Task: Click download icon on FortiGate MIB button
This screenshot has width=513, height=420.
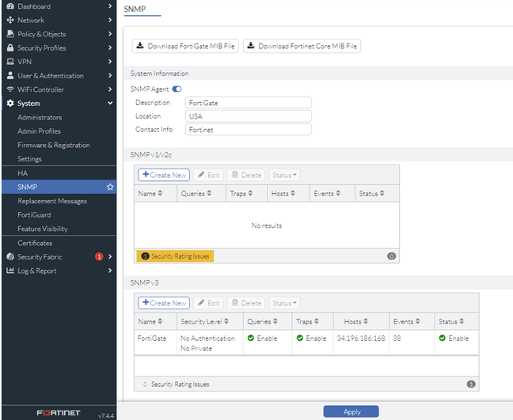Action: 140,45
